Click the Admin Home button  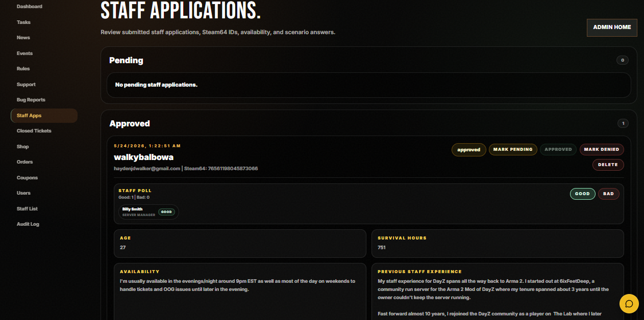pyautogui.click(x=612, y=28)
